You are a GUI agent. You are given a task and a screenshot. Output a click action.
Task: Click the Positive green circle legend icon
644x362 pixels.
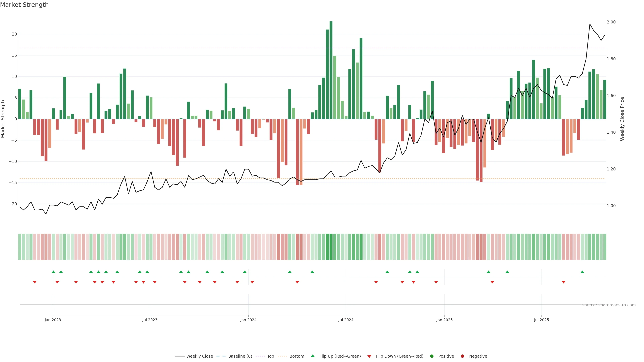(x=432, y=356)
